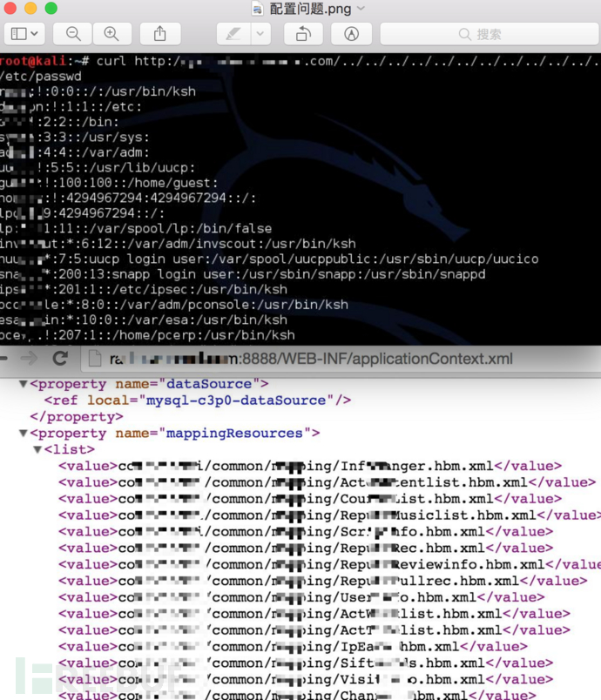601x700 pixels.
Task: Click the terminal line with /etc/ipsec
Action: [x=144, y=289]
